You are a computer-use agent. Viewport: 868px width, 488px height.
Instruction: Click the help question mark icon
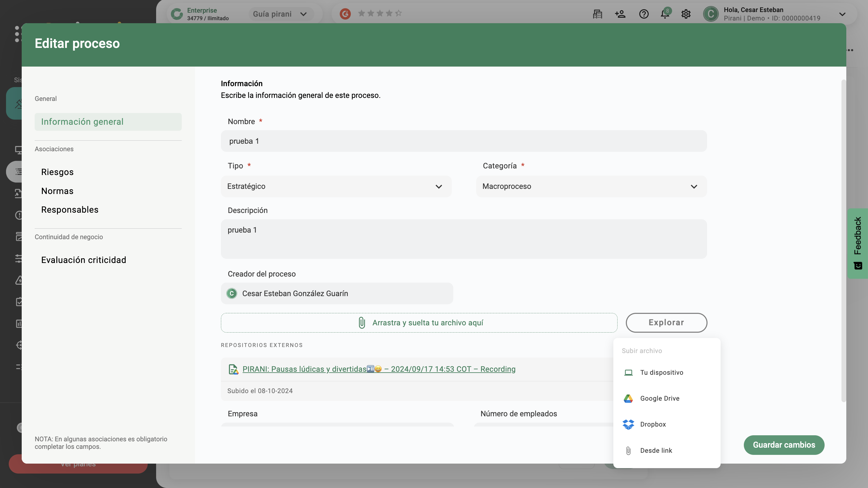643,14
